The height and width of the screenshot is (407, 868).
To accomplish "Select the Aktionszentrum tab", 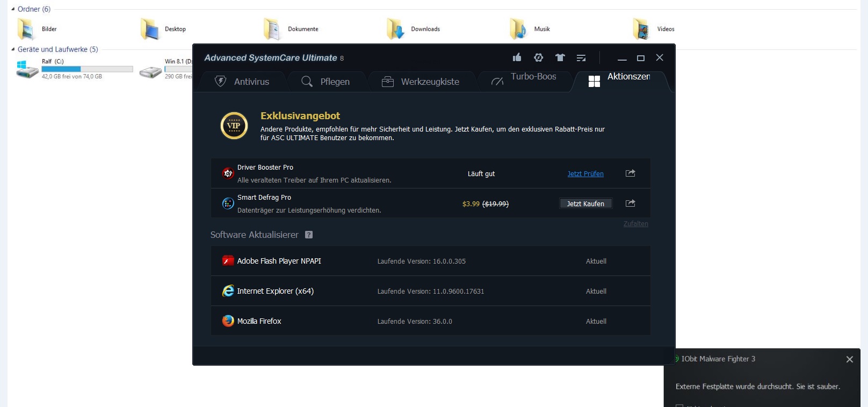I will pyautogui.click(x=620, y=81).
